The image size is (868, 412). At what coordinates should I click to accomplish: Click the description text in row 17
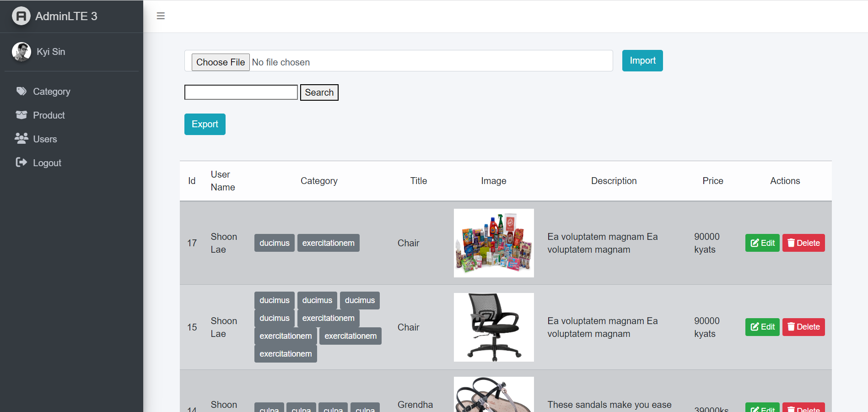point(603,243)
